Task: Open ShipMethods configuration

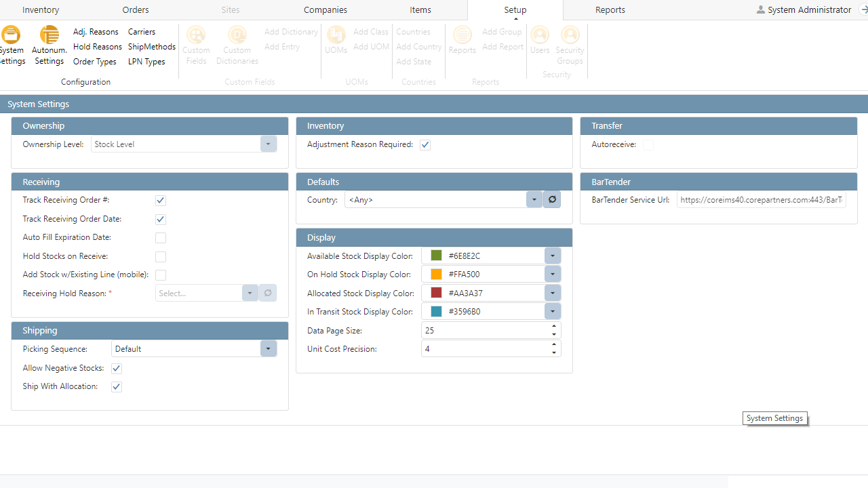Action: point(152,47)
